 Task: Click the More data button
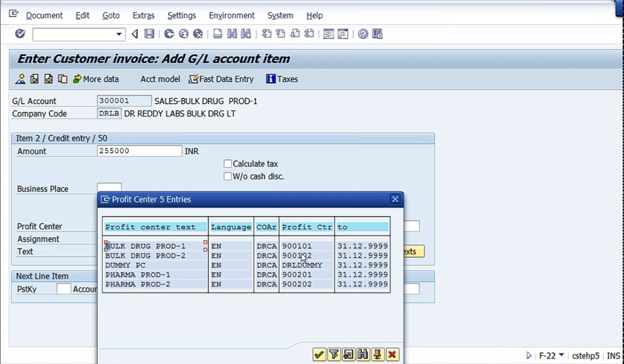click(x=96, y=79)
